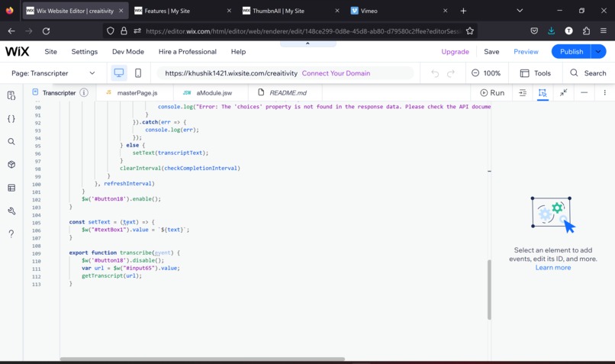Switch to mobile view icon
This screenshot has width=615, height=364.
click(x=138, y=73)
